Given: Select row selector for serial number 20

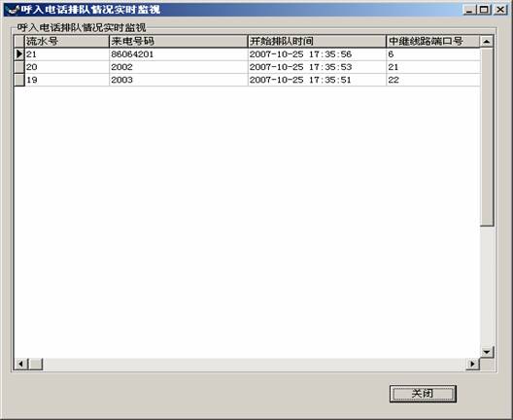Looking at the screenshot, I should 19,67.
